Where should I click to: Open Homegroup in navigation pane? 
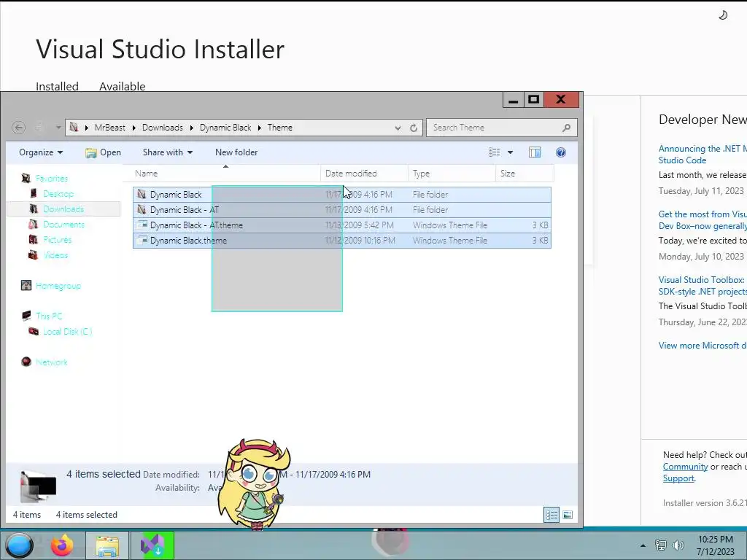point(58,286)
